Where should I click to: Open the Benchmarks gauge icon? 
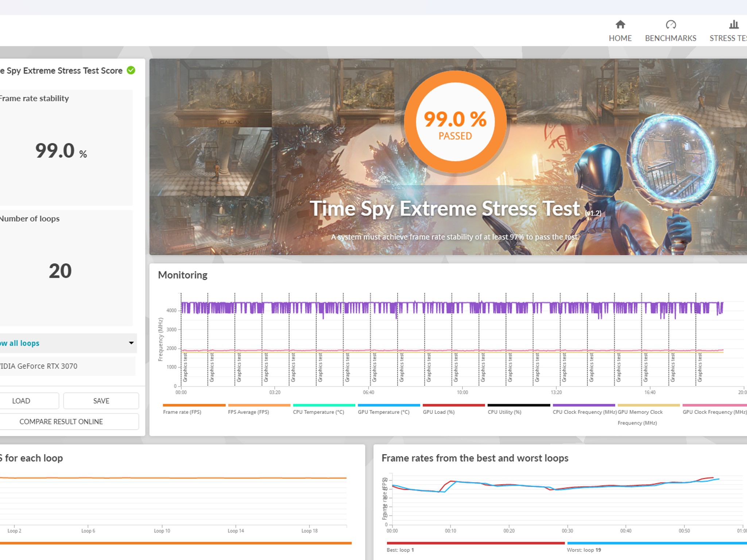pyautogui.click(x=670, y=24)
